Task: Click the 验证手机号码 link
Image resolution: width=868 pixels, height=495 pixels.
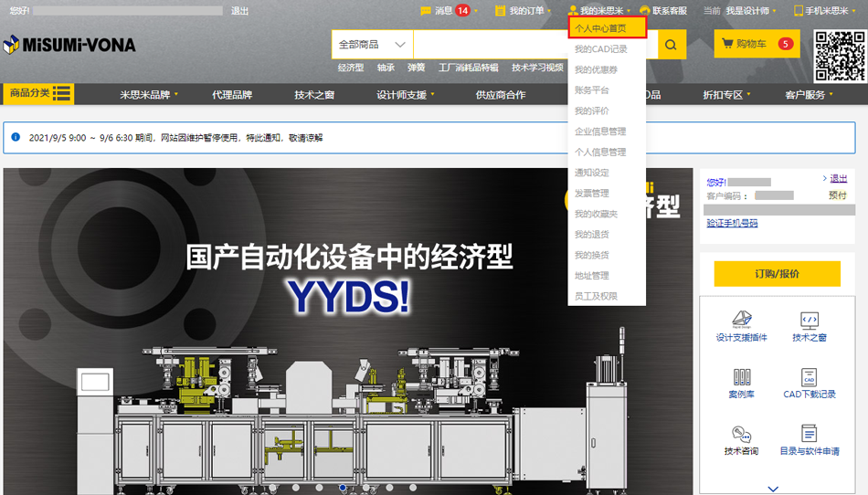Action: 732,223
